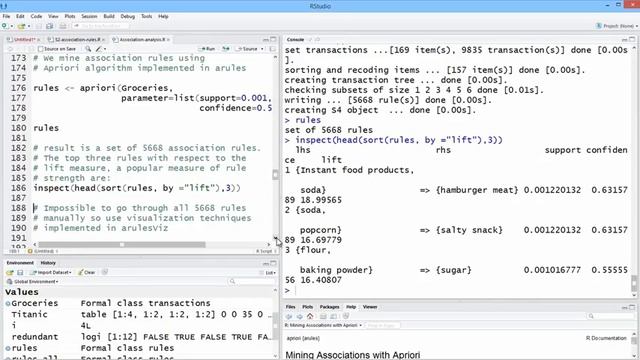Switch to the Association-analysis.R editor tab
The width and height of the screenshot is (640, 360).
click(x=142, y=40)
